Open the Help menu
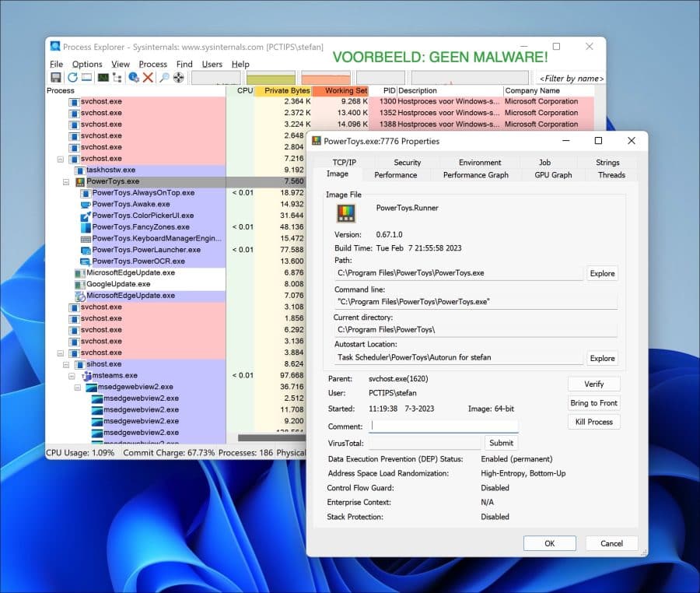The width and height of the screenshot is (700, 593). [x=240, y=65]
